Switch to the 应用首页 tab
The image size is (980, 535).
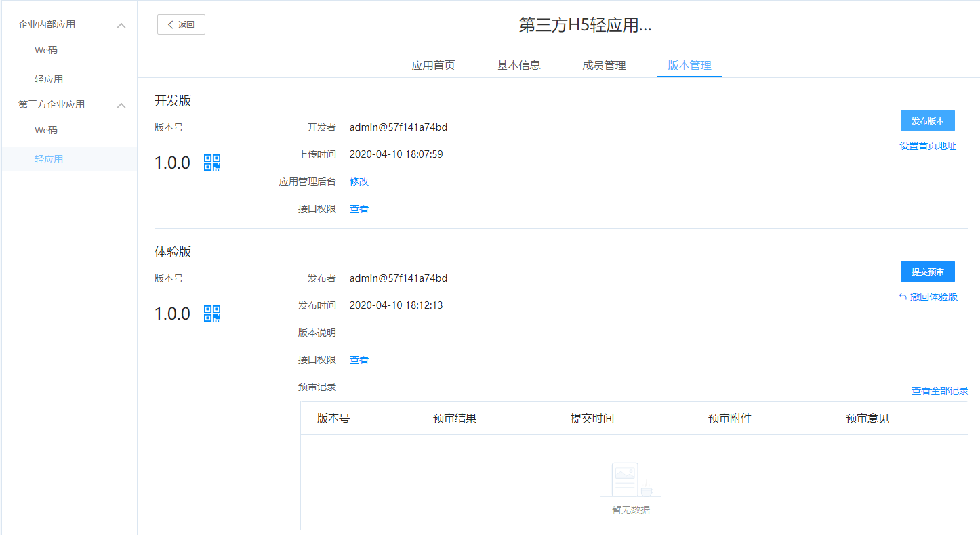(x=433, y=66)
